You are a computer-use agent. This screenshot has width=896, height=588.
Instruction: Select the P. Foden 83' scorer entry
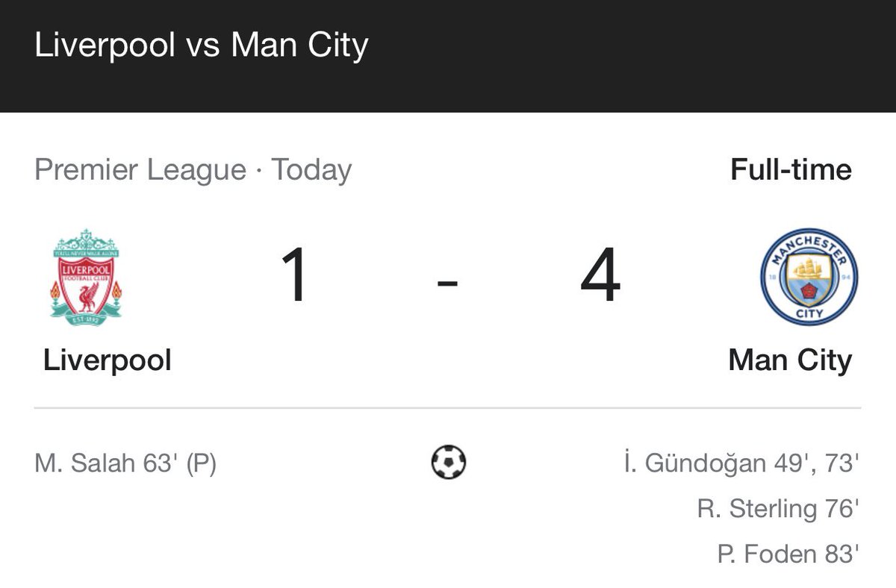(788, 554)
